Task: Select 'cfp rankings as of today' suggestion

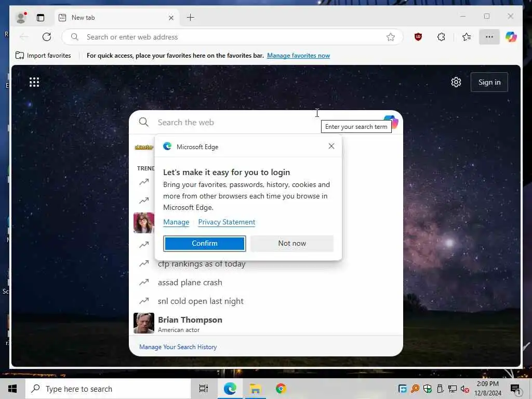Action: click(202, 264)
